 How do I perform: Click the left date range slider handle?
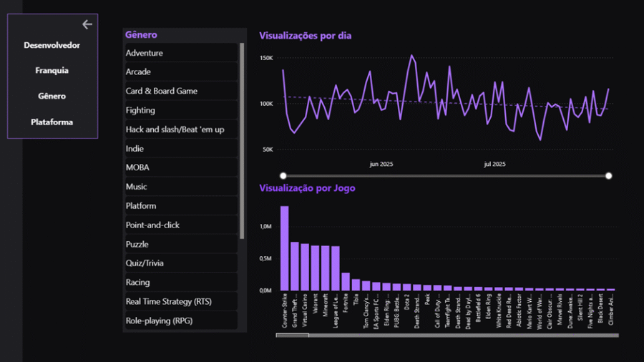(283, 176)
